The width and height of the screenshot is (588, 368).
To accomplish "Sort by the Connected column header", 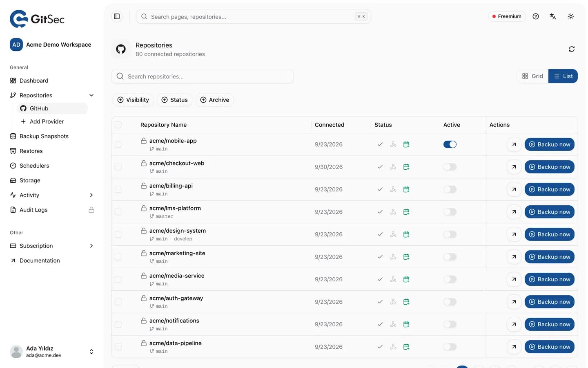I will click(330, 125).
